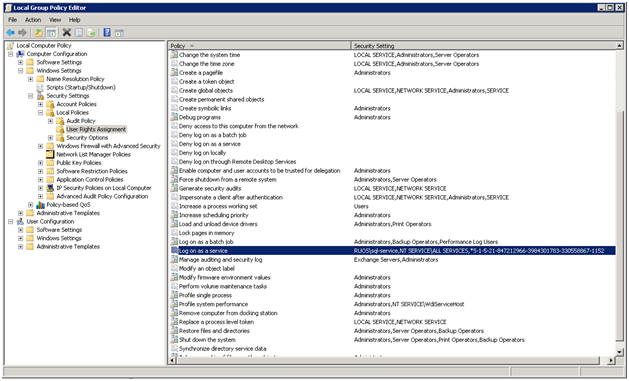Select Administrative Templates under Computer Configuration
The width and height of the screenshot is (629, 381).
[x=68, y=213]
